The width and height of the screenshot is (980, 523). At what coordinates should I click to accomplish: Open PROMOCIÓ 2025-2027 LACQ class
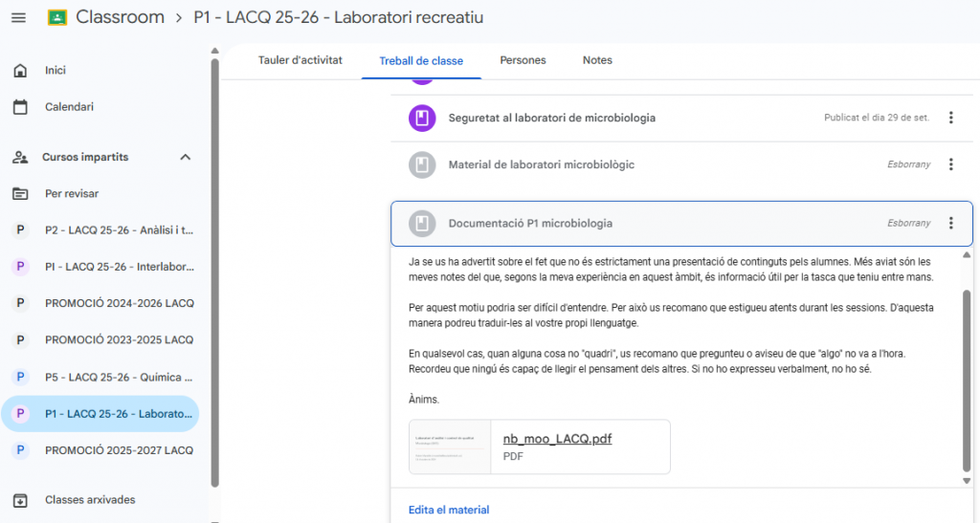click(119, 449)
